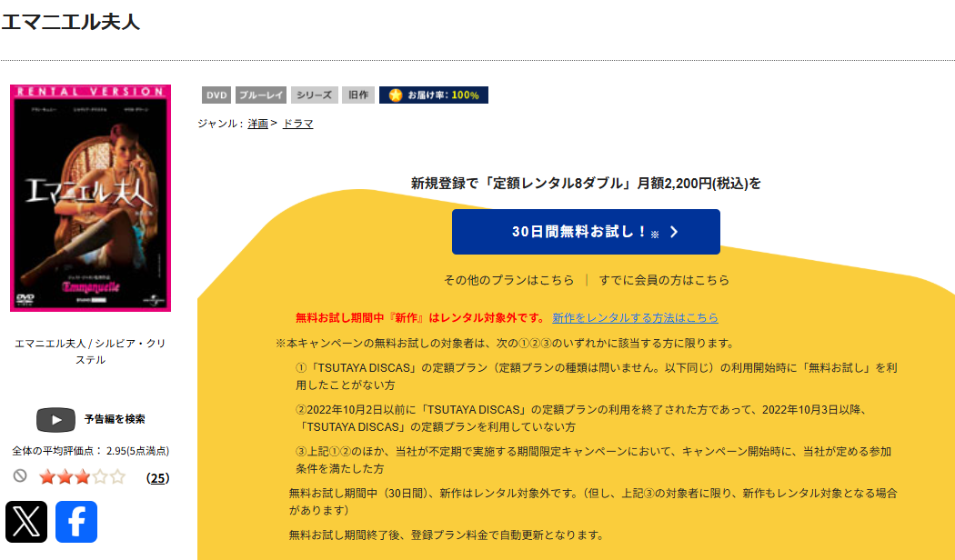955x560 pixels.
Task: Click 予告編を検索 text link
Action: point(115,419)
